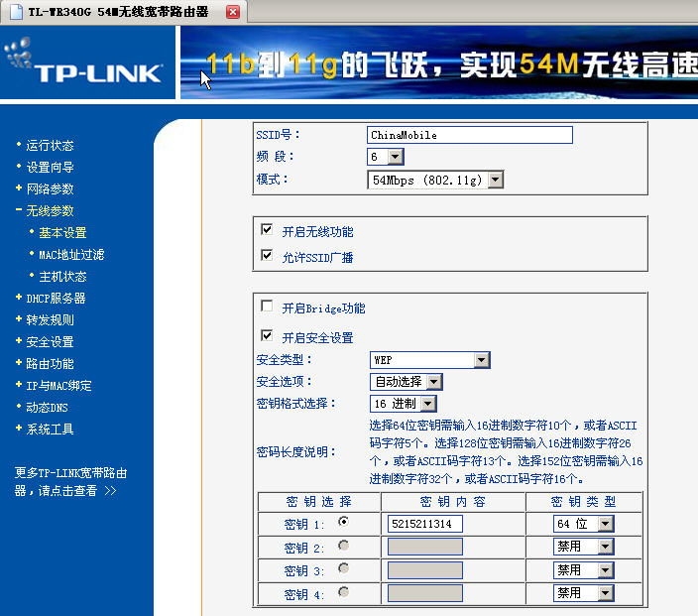
Task: Click the SSID号 text field
Action: click(x=469, y=135)
